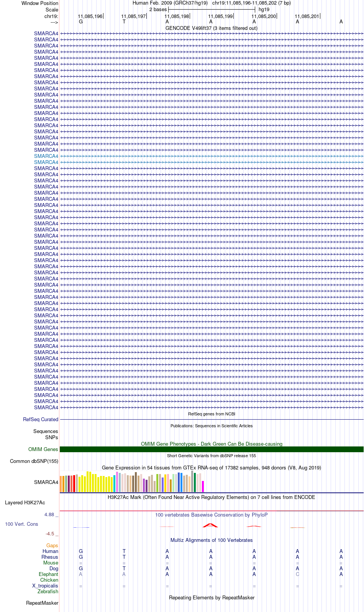Select the 'RefSeq Curated' track label
Screen dimensions: 364x612
point(41,420)
